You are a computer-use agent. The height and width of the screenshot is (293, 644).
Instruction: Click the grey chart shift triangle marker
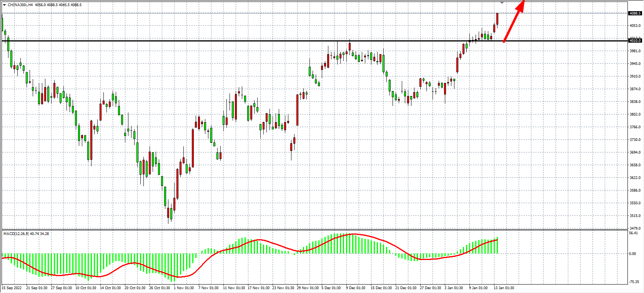(502, 2)
